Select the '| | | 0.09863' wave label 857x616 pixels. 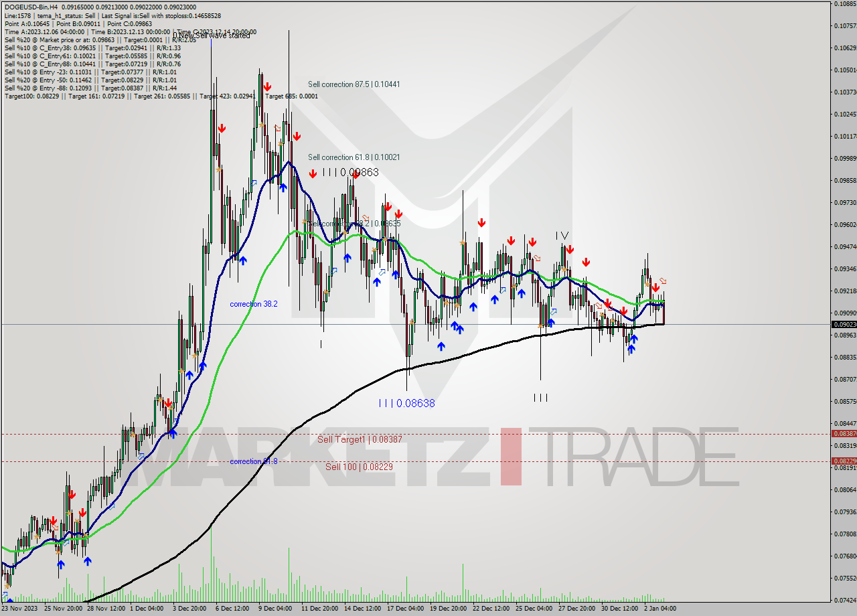click(x=350, y=172)
